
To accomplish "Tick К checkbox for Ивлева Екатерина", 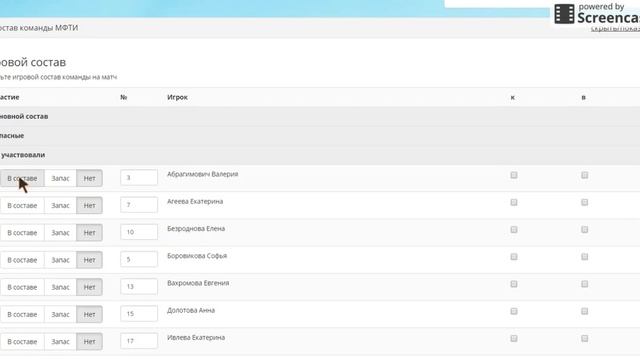I will point(514,339).
